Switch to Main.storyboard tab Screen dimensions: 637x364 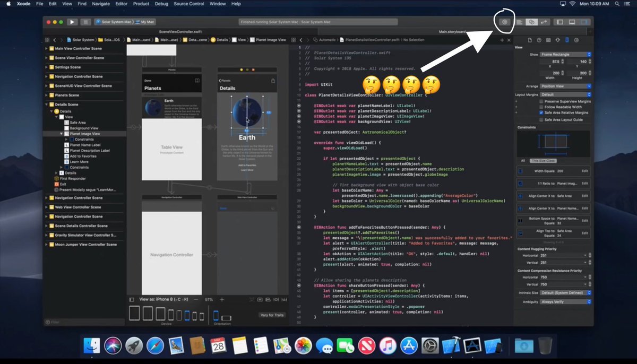(x=452, y=32)
